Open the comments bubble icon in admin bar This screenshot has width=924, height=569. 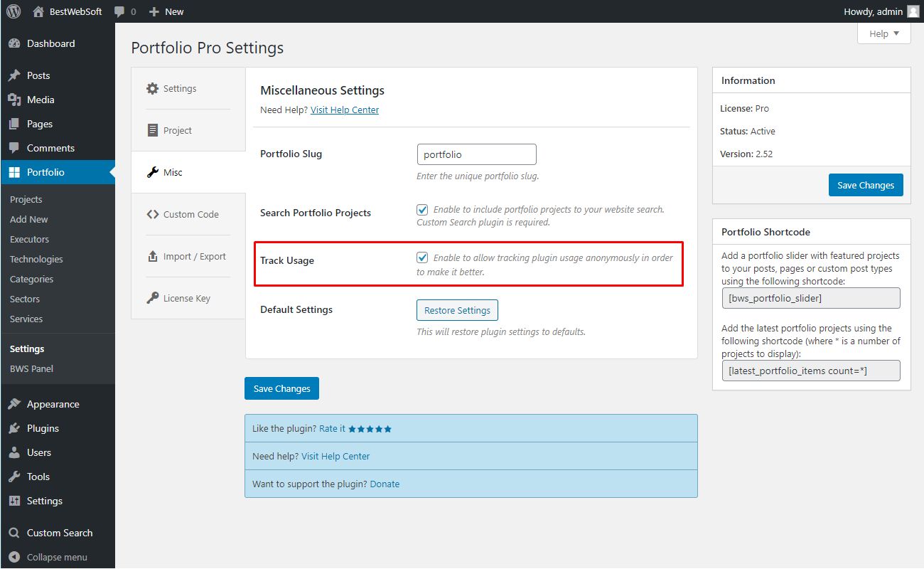click(x=119, y=11)
